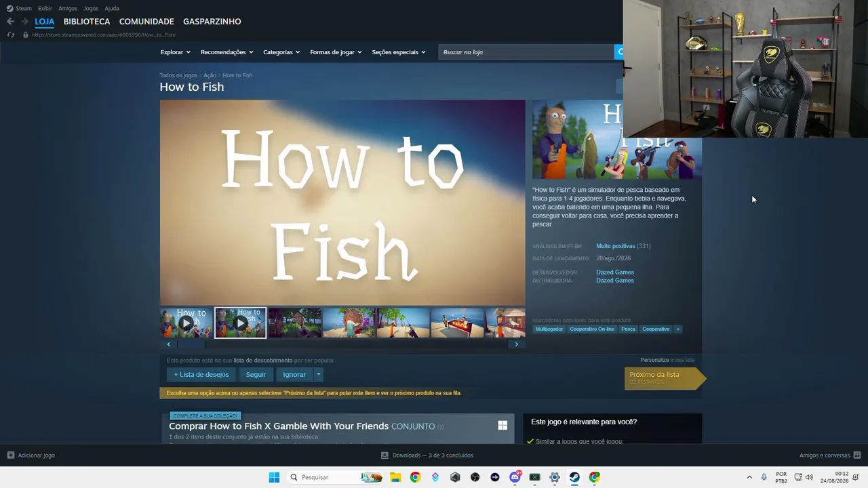
Task: Switch to the LOJA tab
Action: [44, 22]
